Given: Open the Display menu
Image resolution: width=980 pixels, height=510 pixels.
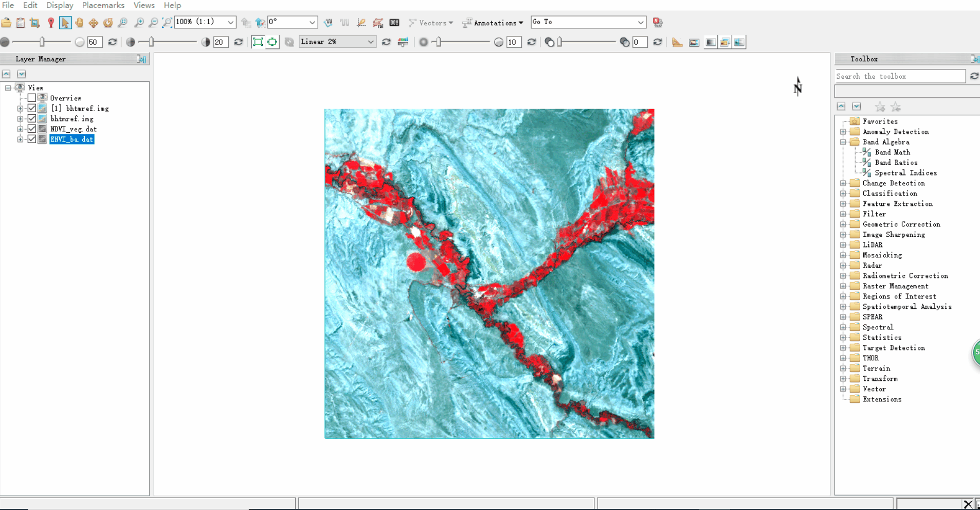Looking at the screenshot, I should [60, 5].
